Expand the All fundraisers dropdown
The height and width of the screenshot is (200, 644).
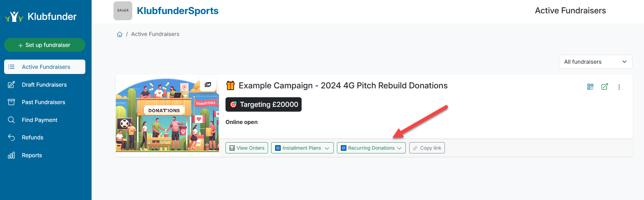595,62
